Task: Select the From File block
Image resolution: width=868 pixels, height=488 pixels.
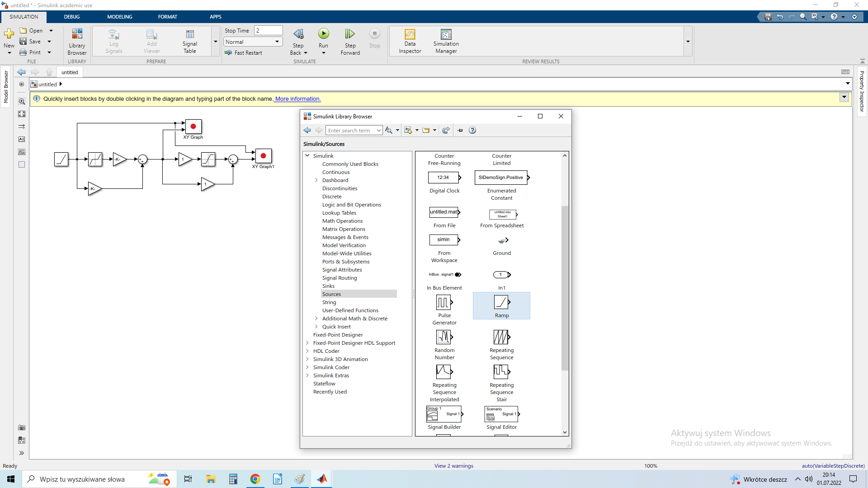Action: pos(444,217)
